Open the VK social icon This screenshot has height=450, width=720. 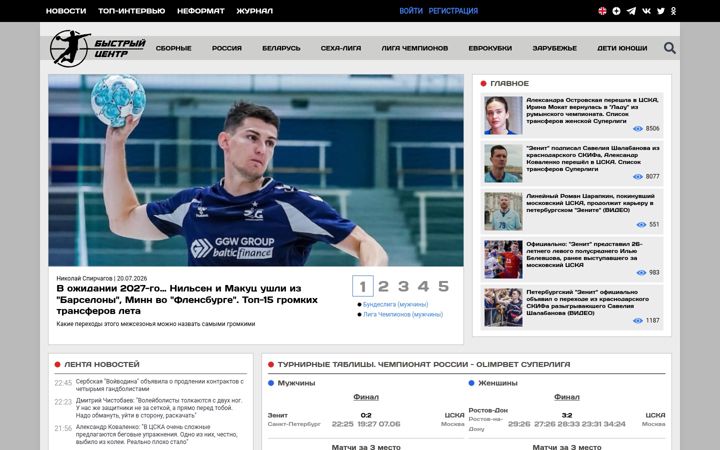pos(646,11)
